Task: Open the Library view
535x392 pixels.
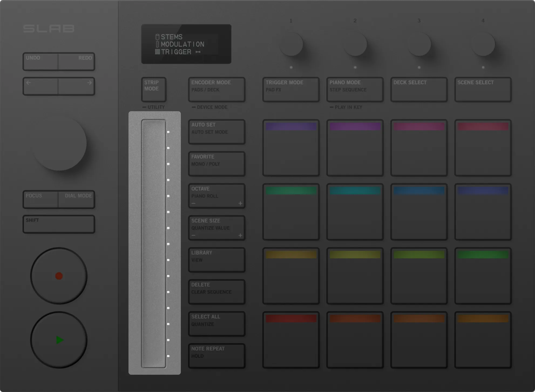Action: [x=216, y=259]
